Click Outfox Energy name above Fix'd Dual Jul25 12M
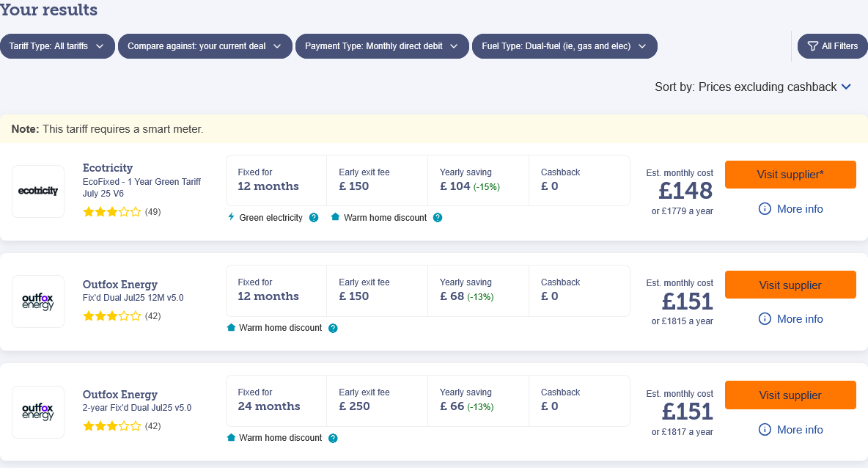Image resolution: width=868 pixels, height=468 pixels. pos(120,284)
